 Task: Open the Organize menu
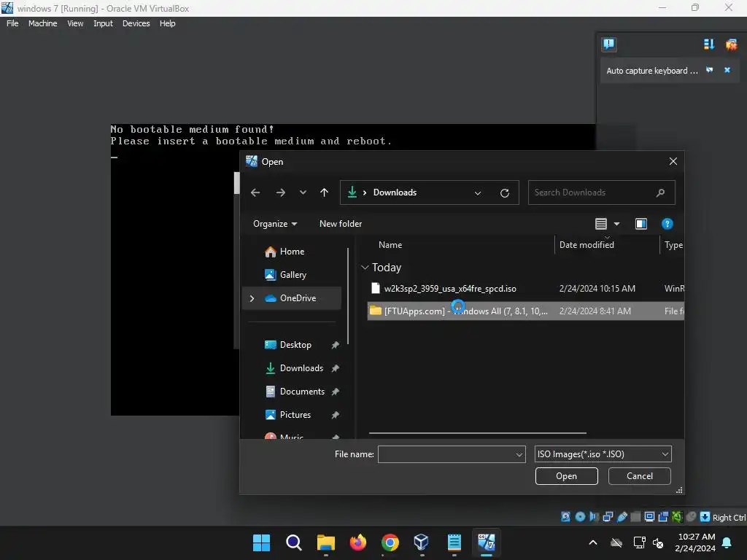(275, 224)
